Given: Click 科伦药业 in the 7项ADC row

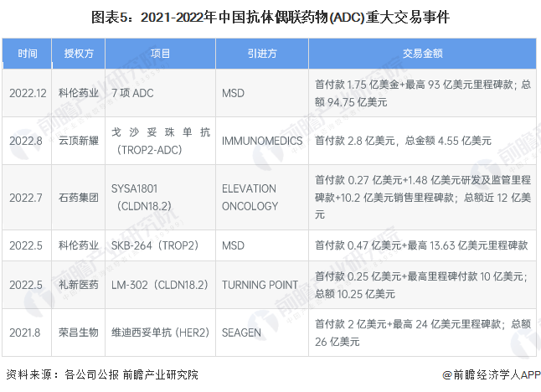Looking at the screenshot, I should [x=79, y=93].
